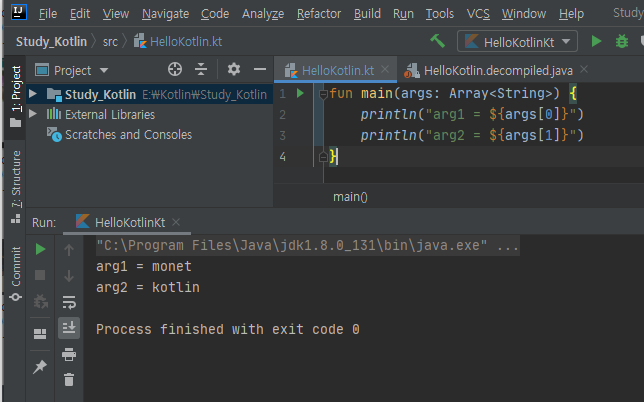The height and width of the screenshot is (402, 644).
Task: Switch to the HelloKotlin.decompiled.java tab
Action: [x=498, y=71]
